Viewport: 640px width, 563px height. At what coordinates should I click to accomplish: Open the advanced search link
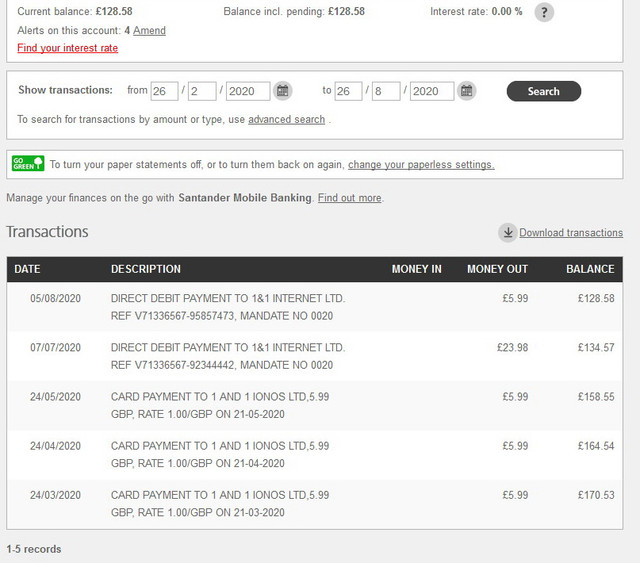[x=287, y=120]
